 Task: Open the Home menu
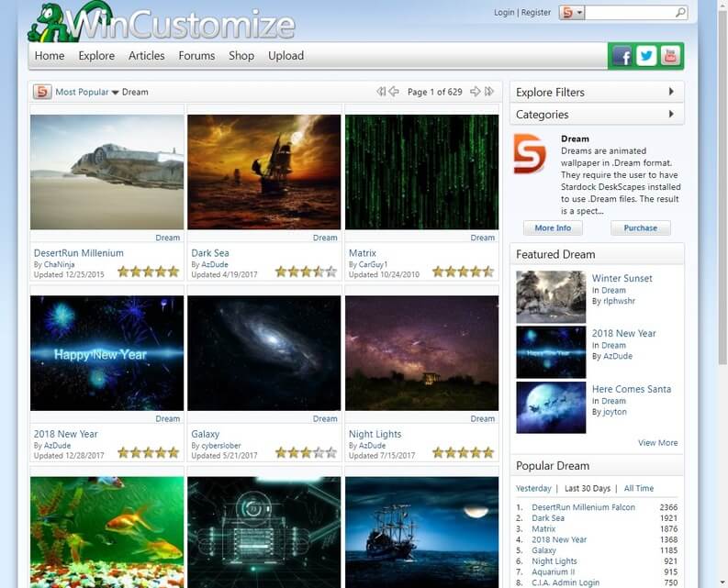tap(50, 56)
